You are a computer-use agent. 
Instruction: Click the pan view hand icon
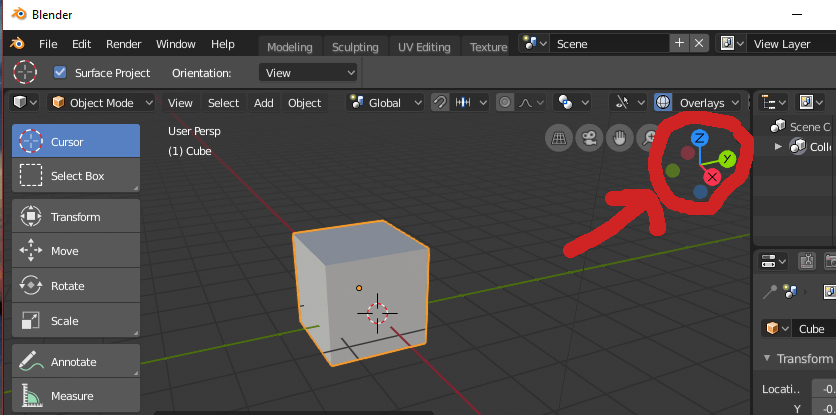click(619, 139)
